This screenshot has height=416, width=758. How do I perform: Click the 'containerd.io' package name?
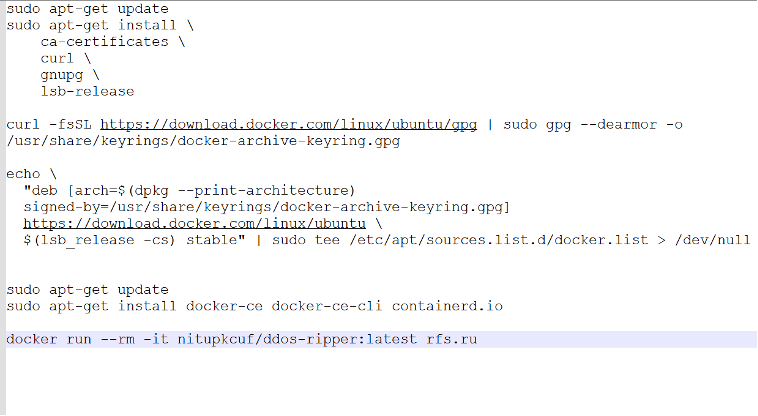click(x=447, y=306)
